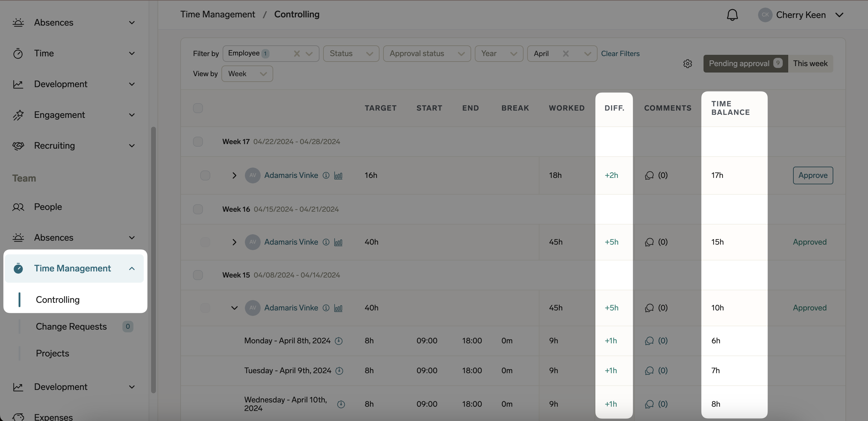Remove the April filter with its X
Screen dimensions: 868x421
pyautogui.click(x=566, y=53)
